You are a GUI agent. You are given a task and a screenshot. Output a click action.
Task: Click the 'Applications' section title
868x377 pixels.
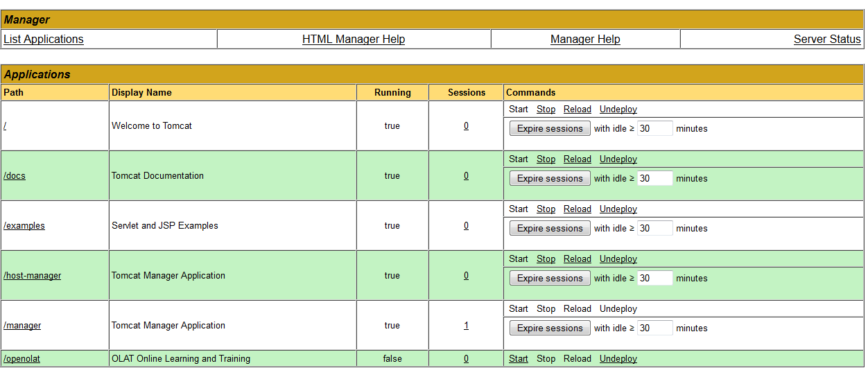[x=37, y=75]
